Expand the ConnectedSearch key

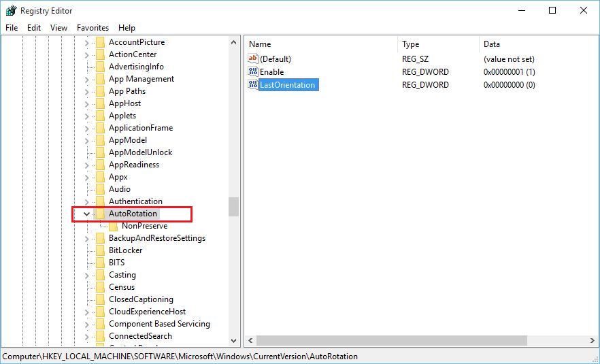point(87,336)
